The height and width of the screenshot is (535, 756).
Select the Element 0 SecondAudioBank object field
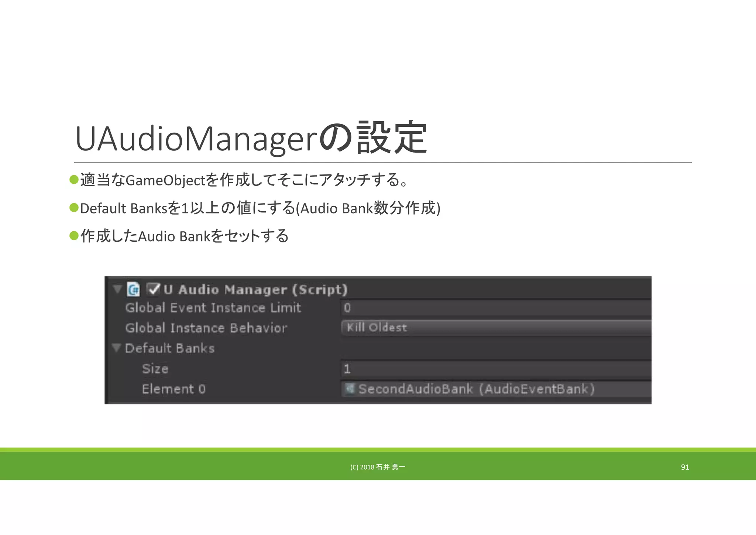[x=496, y=389]
